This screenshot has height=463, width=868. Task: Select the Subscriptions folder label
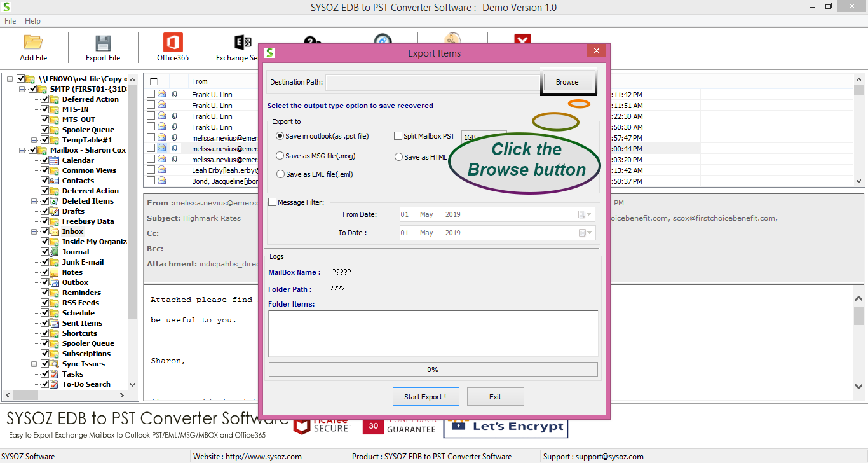[86, 354]
